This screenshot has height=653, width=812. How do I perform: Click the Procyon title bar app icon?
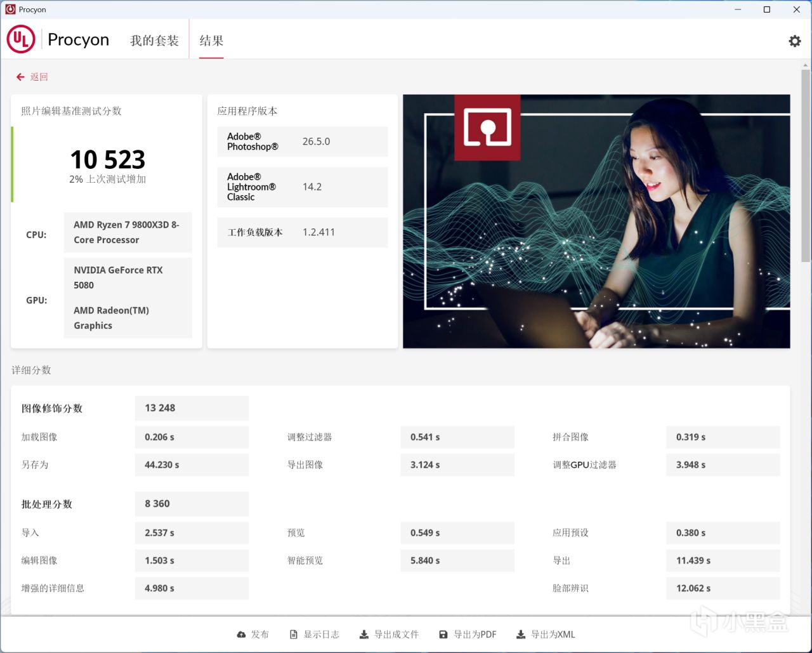(x=10, y=10)
